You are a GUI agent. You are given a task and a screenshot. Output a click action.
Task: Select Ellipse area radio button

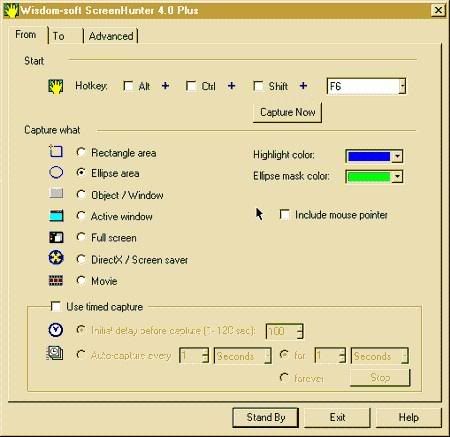point(81,173)
